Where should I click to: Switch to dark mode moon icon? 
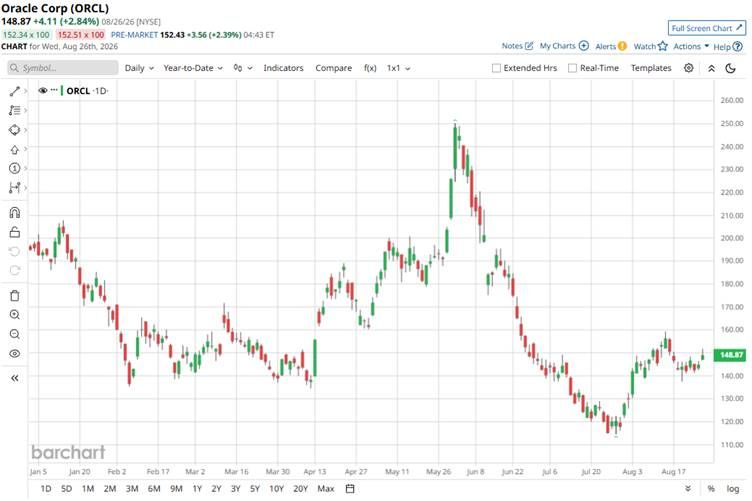pyautogui.click(x=730, y=68)
